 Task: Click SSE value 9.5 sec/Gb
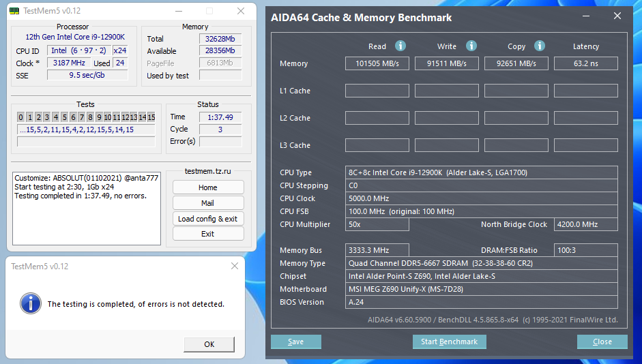[x=87, y=75]
